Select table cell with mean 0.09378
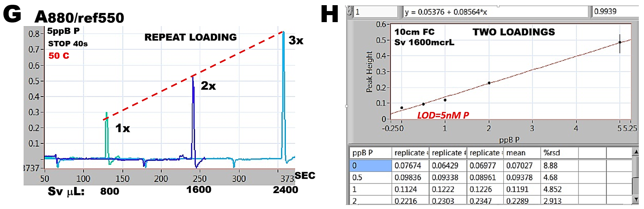The height and width of the screenshot is (209, 644). click(521, 178)
